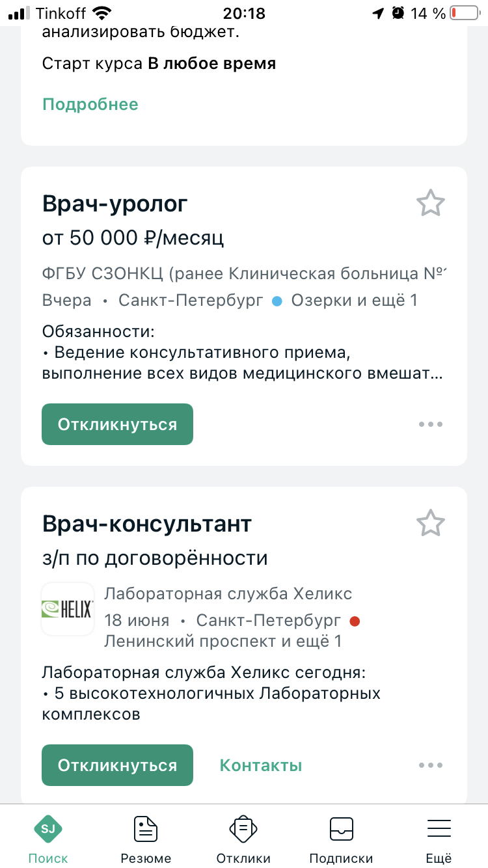
Task: Tap the battery indicator in status bar
Action: point(463,13)
